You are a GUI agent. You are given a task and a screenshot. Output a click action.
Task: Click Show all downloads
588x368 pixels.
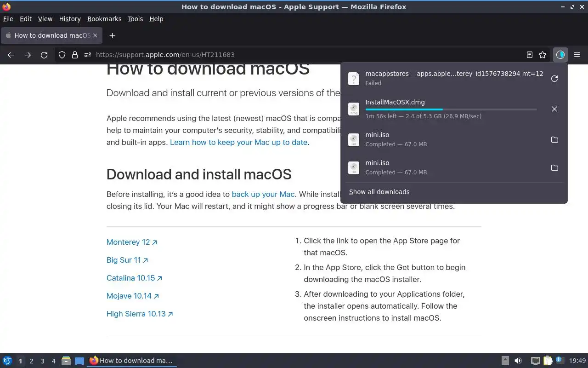[379, 192]
